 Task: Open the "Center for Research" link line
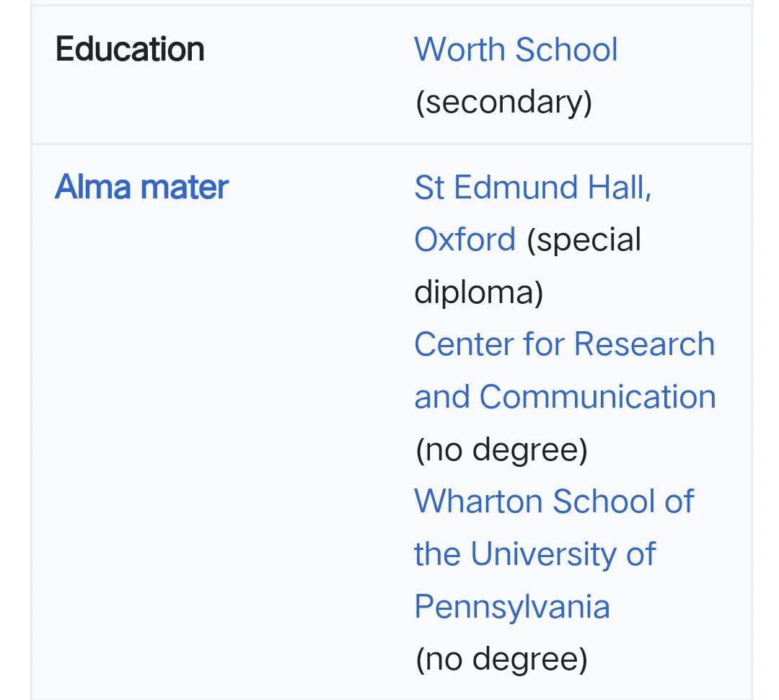click(564, 344)
